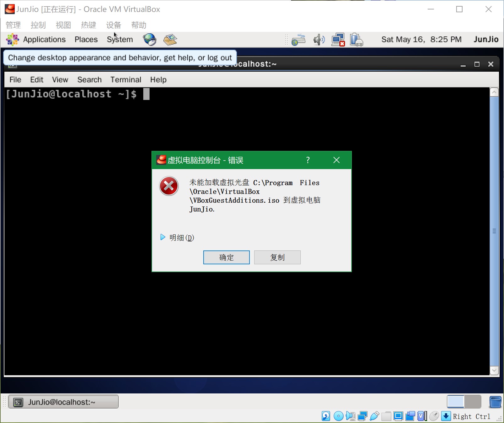
Task: Open the terminal Help menu
Action: coord(158,80)
